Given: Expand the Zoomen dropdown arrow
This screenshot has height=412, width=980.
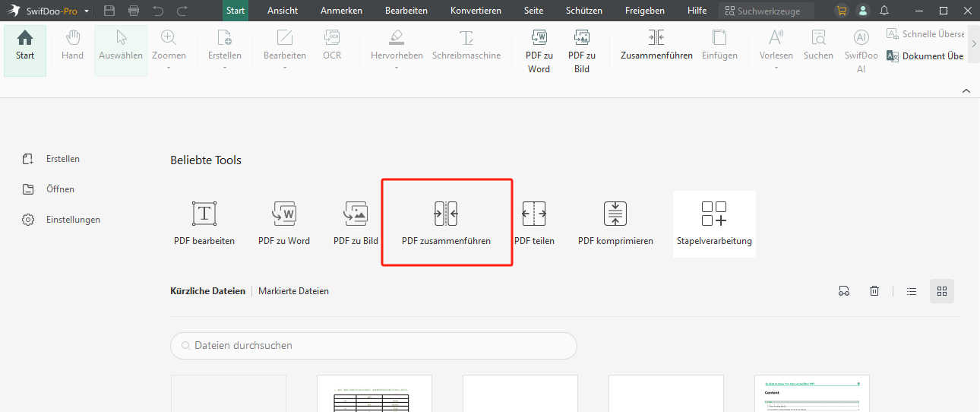Looking at the screenshot, I should 169,68.
